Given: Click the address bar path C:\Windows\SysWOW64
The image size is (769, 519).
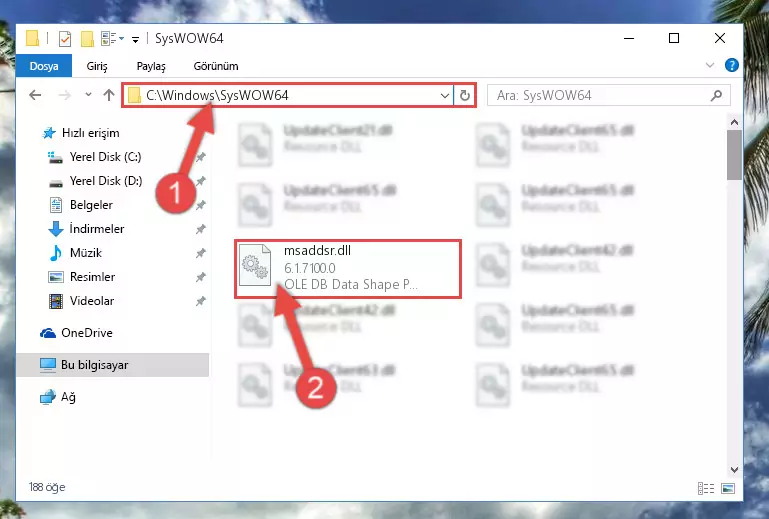Looking at the screenshot, I should (217, 95).
